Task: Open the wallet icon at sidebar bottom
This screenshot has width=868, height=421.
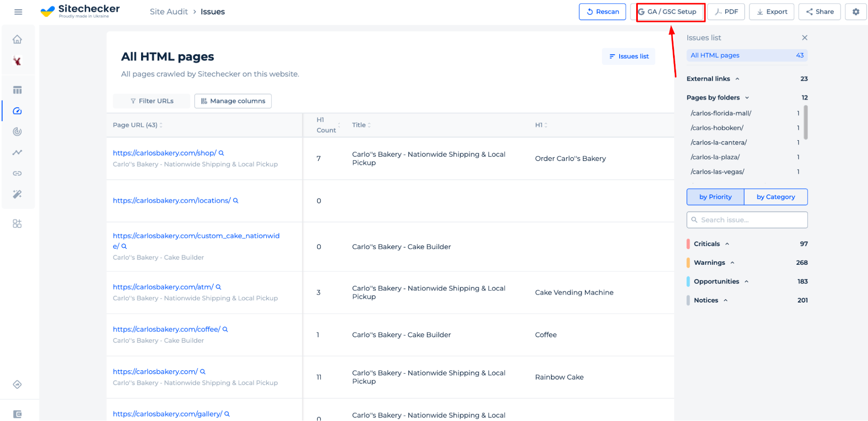Action: pos(17,414)
